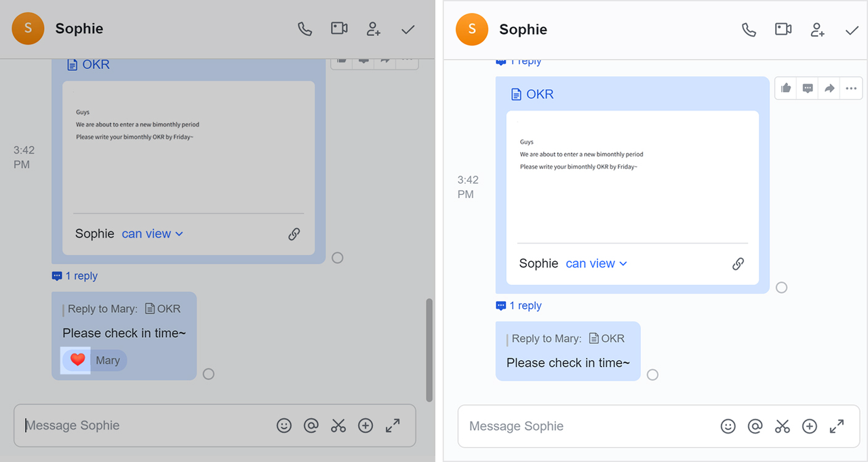
Task: Open the 'can view' permission dropdown in left panel
Action: [x=153, y=234]
